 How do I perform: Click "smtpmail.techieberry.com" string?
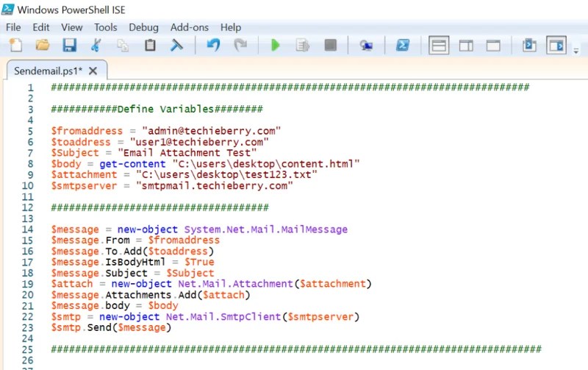click(215, 186)
